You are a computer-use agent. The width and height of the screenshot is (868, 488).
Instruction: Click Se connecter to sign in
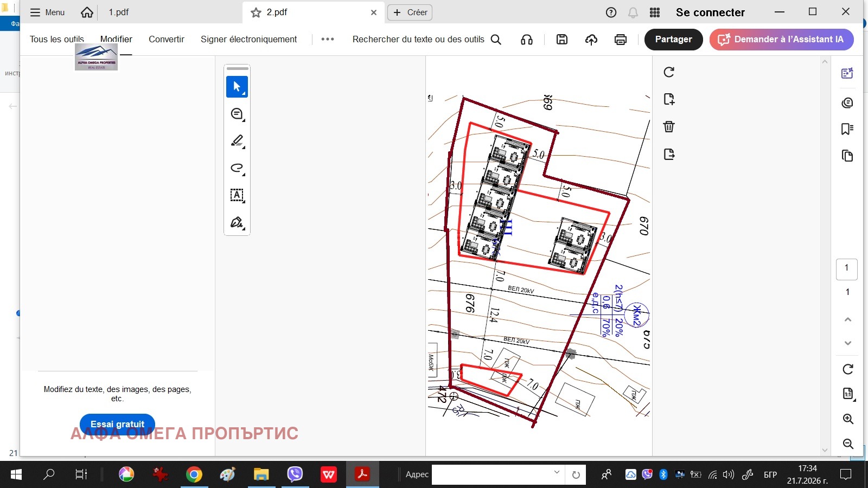click(710, 12)
